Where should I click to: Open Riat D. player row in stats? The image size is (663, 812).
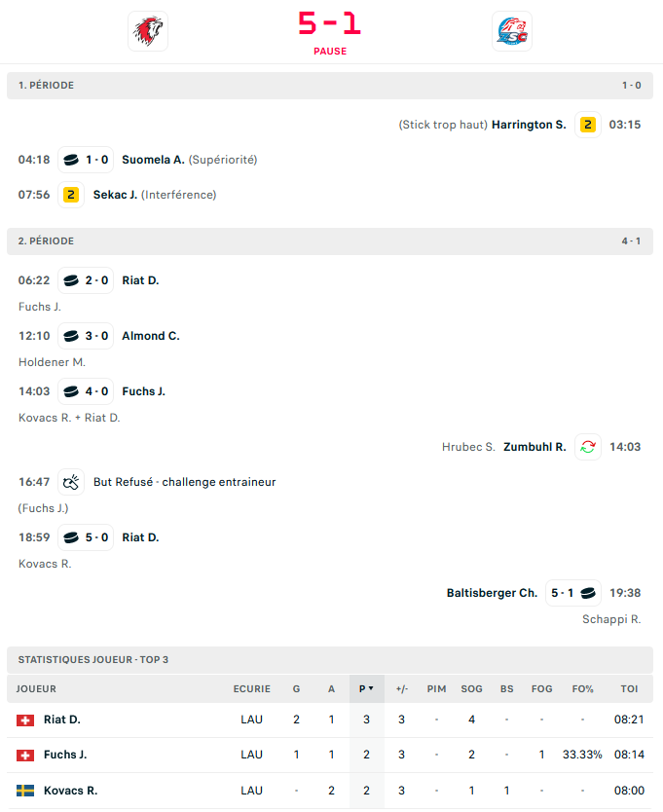coord(62,720)
